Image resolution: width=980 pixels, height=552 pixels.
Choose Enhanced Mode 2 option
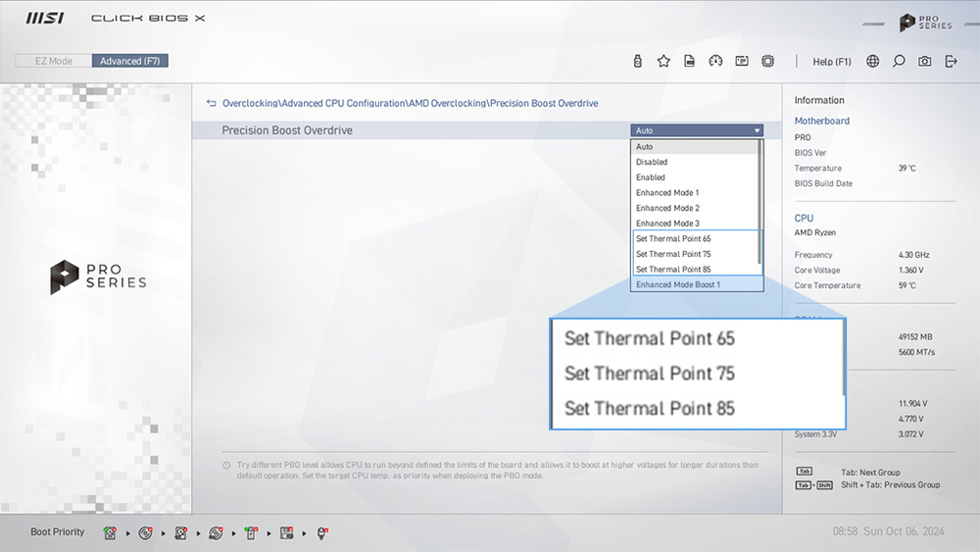tap(667, 208)
